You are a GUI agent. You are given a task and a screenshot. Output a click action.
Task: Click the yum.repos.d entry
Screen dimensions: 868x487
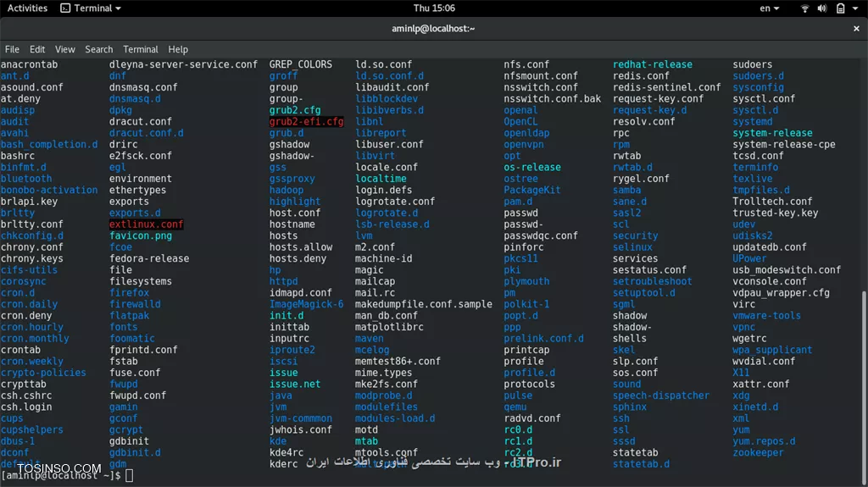pyautogui.click(x=764, y=441)
